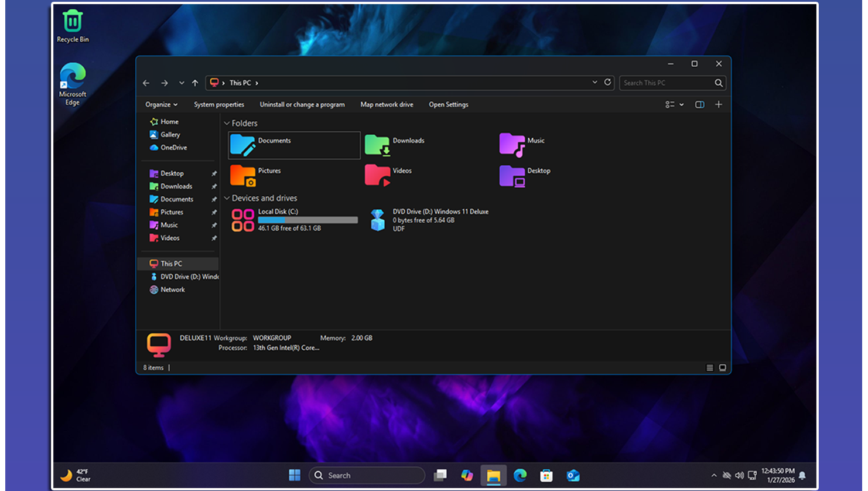Image resolution: width=868 pixels, height=491 pixels.
Task: Open the Videos folder
Action: [378, 175]
